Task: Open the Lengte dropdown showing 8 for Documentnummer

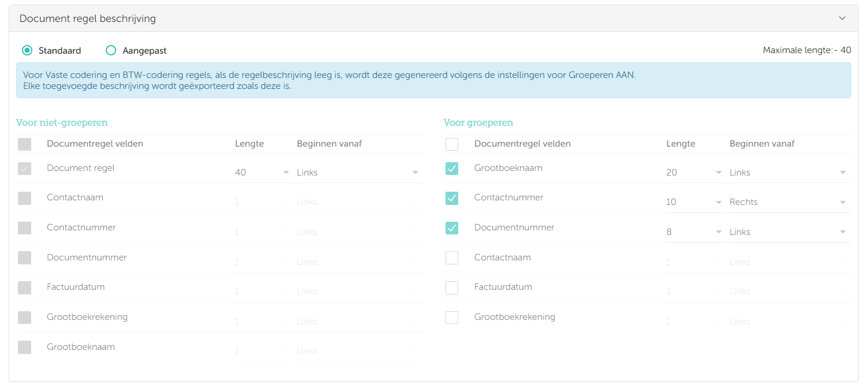Action: point(694,232)
